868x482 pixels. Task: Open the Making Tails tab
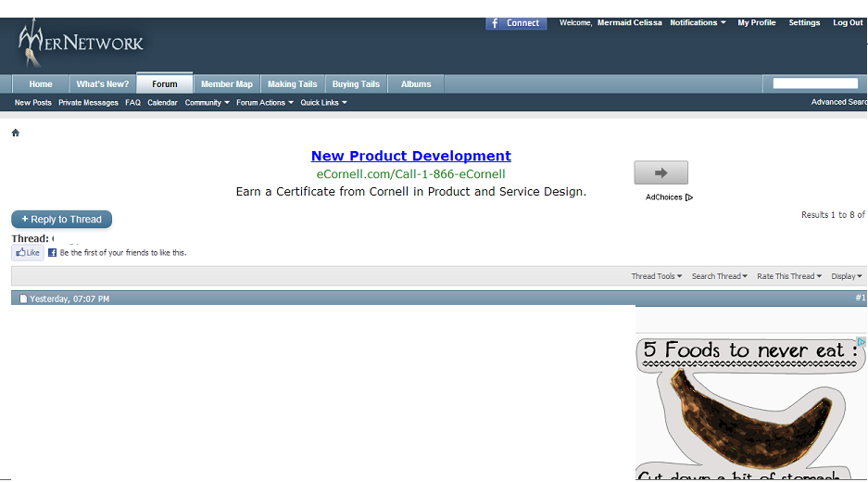click(293, 84)
